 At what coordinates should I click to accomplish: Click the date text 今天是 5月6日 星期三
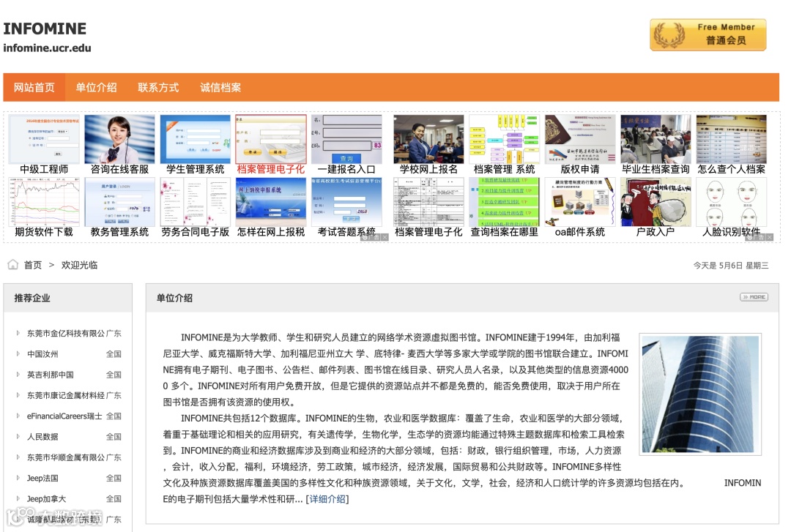click(x=730, y=265)
